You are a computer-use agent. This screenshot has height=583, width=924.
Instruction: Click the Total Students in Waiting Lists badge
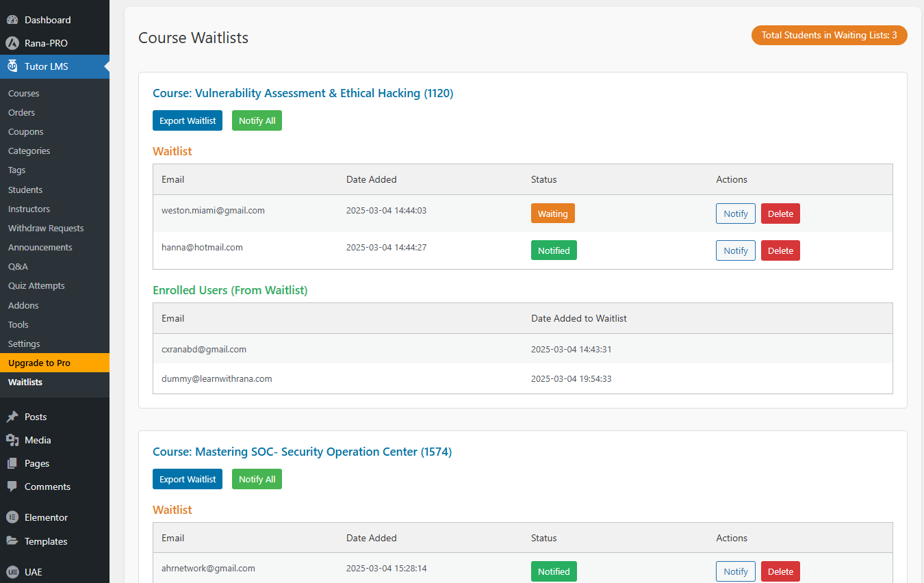click(x=829, y=35)
